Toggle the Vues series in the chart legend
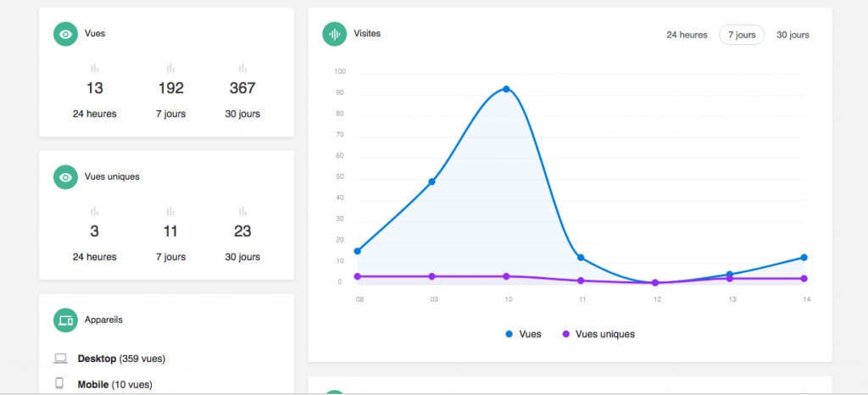Screen dimensions: 868x395 [523, 334]
